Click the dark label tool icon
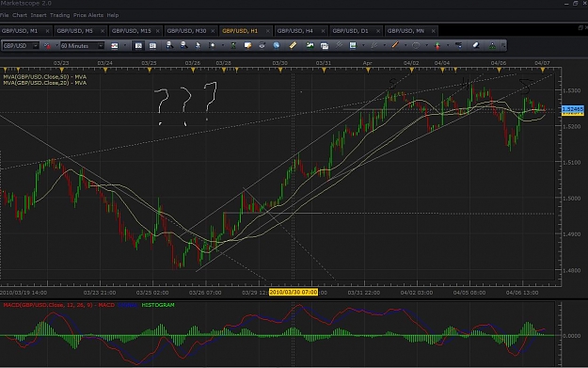This screenshot has width=588, height=368. click(x=458, y=45)
